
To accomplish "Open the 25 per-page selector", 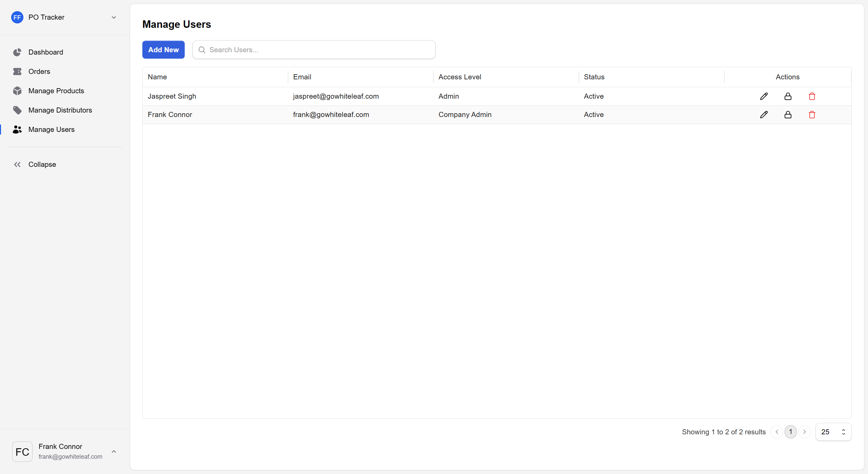I will (833, 432).
